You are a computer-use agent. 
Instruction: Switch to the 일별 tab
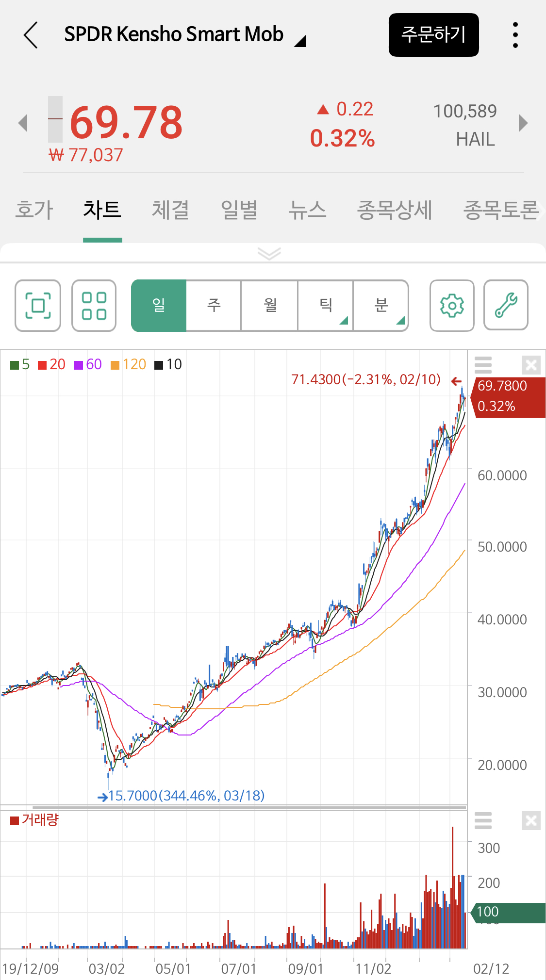[239, 210]
